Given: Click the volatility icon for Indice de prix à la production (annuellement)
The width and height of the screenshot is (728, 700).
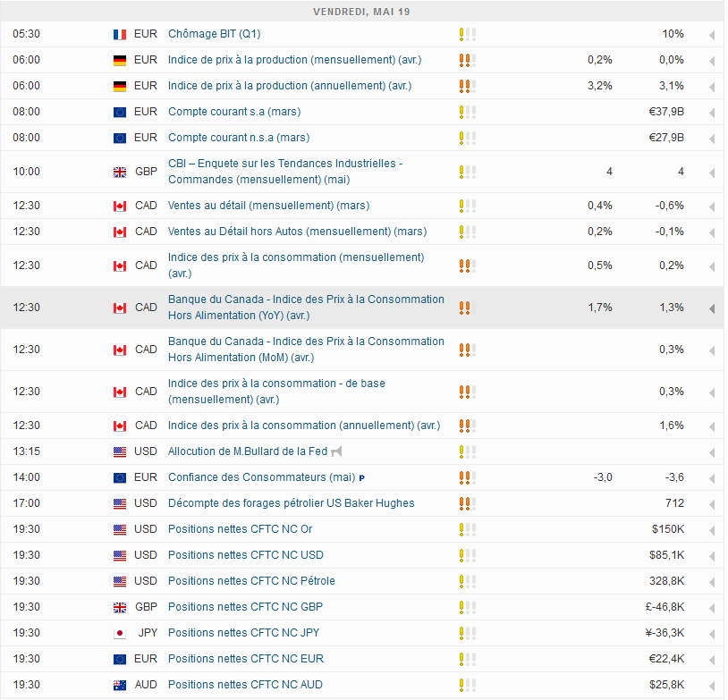Looking at the screenshot, I should [468, 87].
